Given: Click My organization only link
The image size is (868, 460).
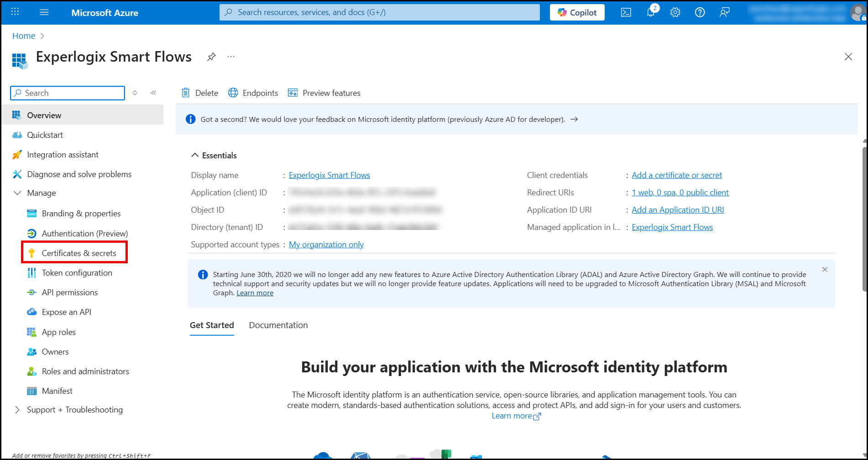Looking at the screenshot, I should point(326,245).
